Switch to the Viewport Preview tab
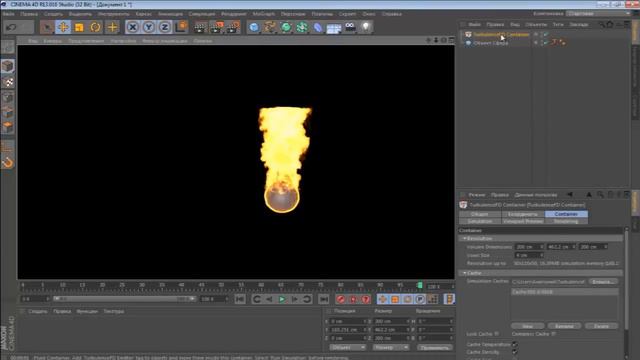640x360 pixels. (x=523, y=221)
